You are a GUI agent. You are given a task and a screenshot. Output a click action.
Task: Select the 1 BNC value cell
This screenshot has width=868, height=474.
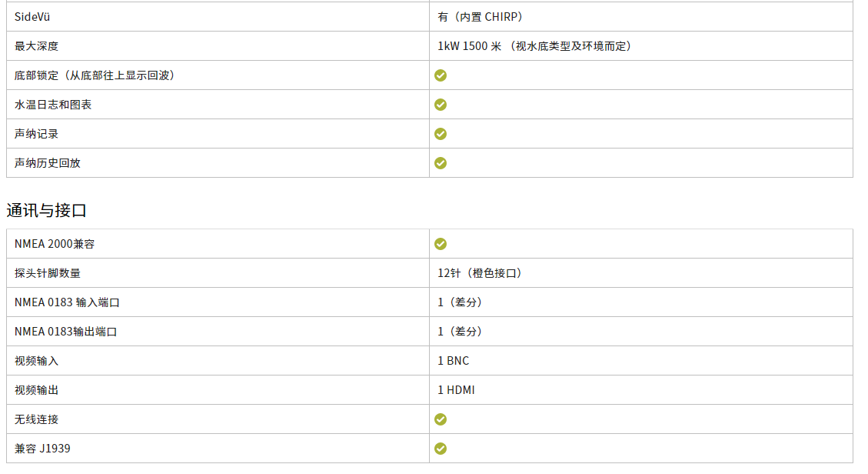click(x=454, y=361)
